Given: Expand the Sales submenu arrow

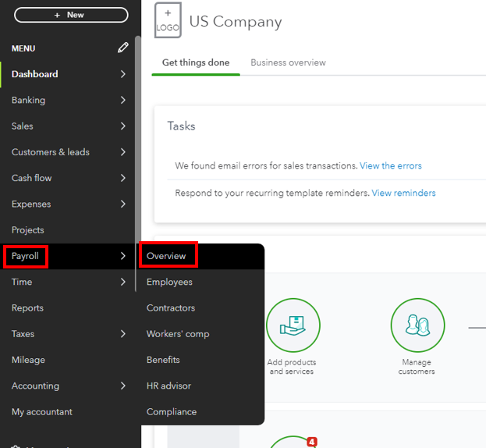Looking at the screenshot, I should [x=123, y=126].
